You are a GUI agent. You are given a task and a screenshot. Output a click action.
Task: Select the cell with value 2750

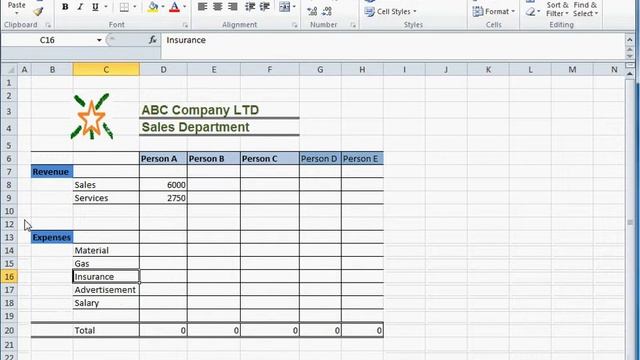click(x=163, y=198)
